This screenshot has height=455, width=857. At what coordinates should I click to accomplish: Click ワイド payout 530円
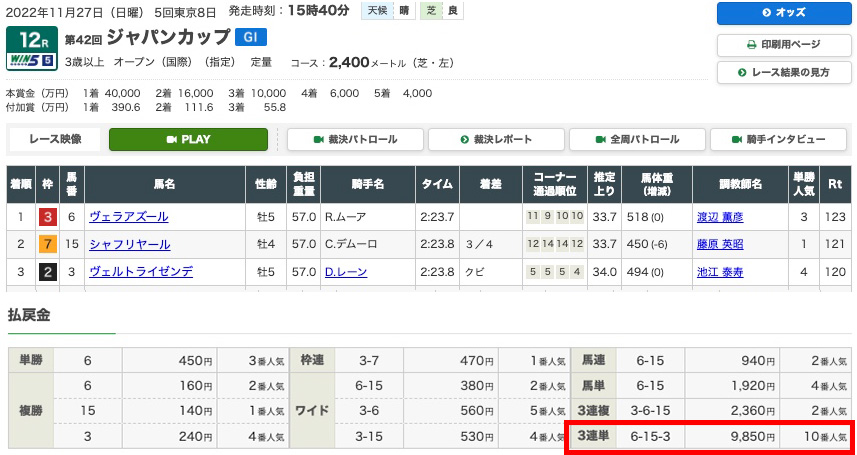[477, 436]
